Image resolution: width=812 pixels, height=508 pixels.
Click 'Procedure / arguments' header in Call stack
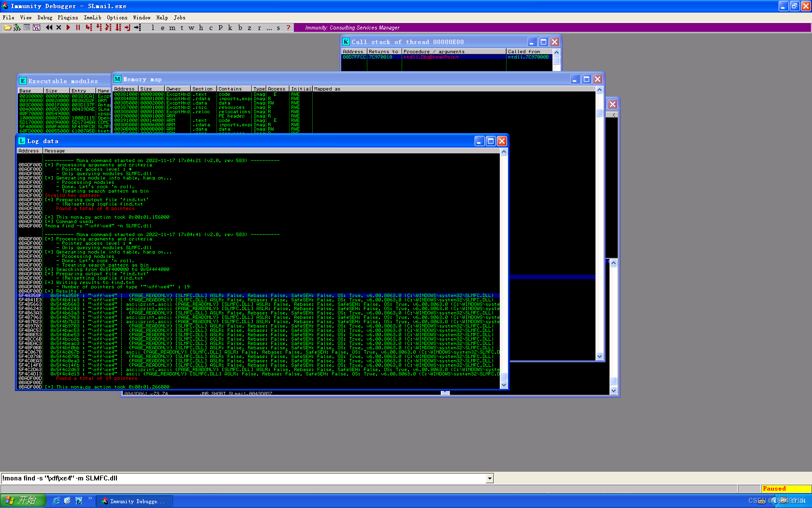coord(454,51)
